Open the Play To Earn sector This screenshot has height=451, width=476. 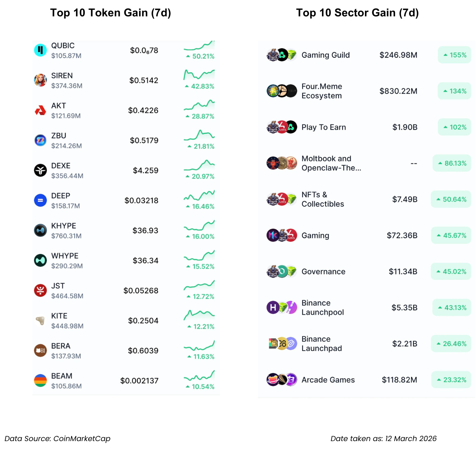pyautogui.click(x=324, y=127)
